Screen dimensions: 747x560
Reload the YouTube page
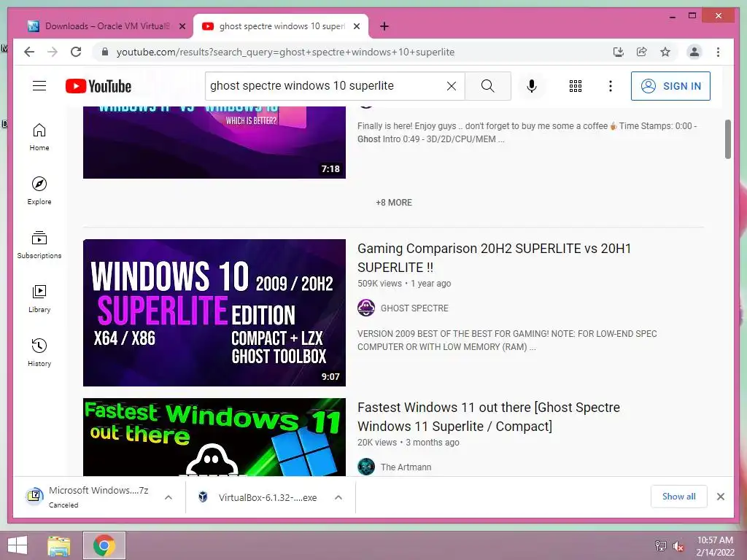click(76, 52)
